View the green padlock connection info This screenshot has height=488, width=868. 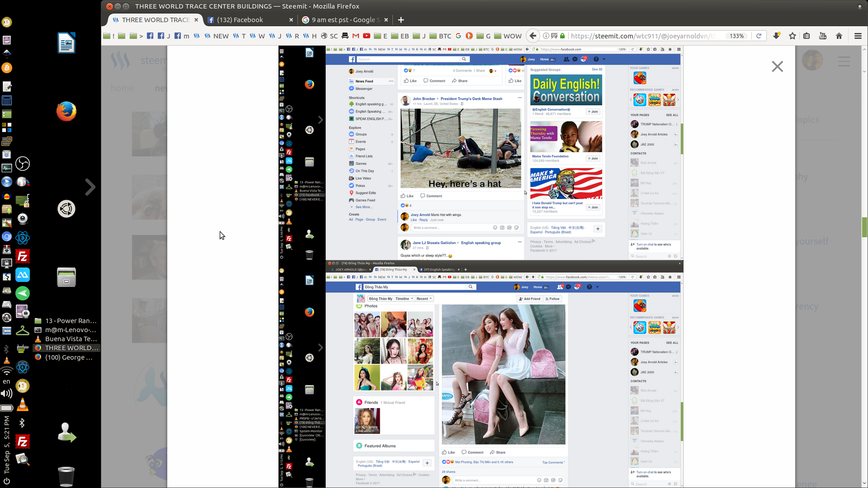point(562,36)
